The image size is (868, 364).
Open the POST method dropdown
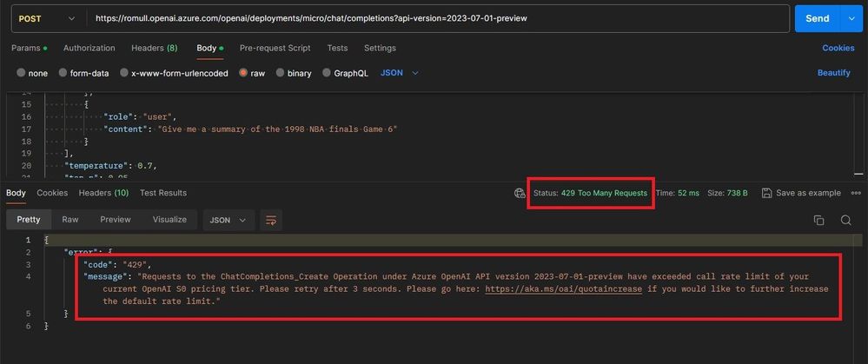pos(48,18)
